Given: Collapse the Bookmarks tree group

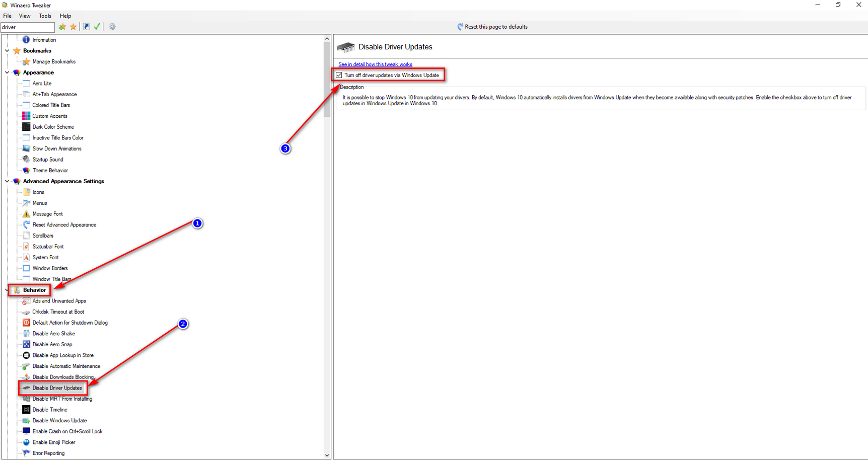Looking at the screenshot, I should tap(7, 51).
